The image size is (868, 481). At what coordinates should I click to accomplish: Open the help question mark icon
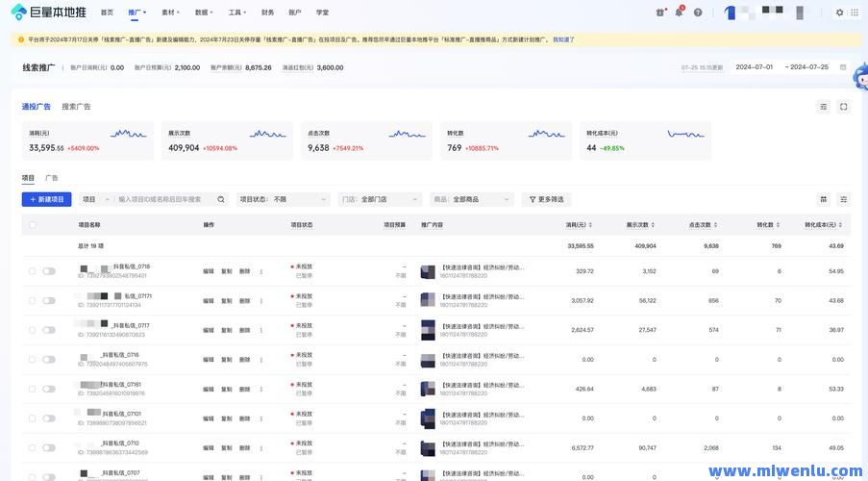[x=698, y=13]
